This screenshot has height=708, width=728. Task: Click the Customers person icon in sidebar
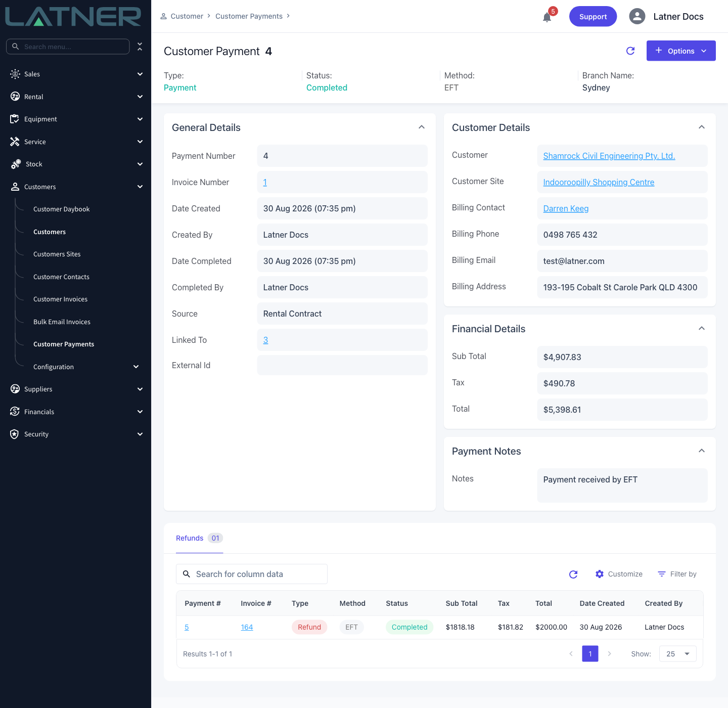(15, 187)
